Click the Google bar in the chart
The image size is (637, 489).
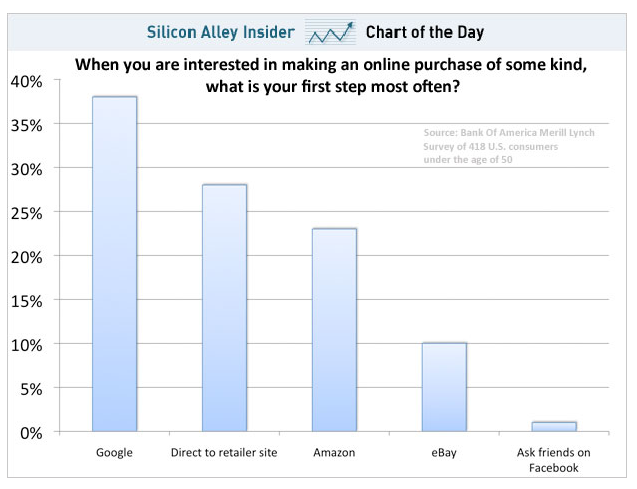[x=114, y=264]
